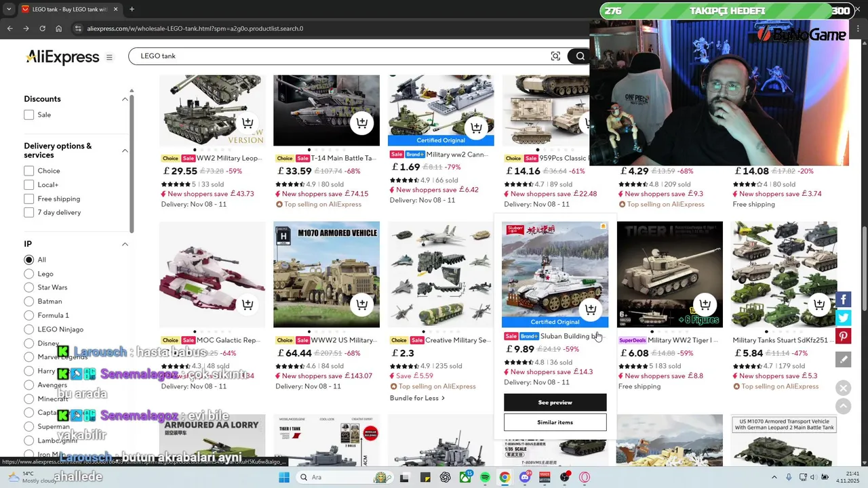
Task: Add Military Tanks Stuart SdKfz251 to cart
Action: [819, 305]
